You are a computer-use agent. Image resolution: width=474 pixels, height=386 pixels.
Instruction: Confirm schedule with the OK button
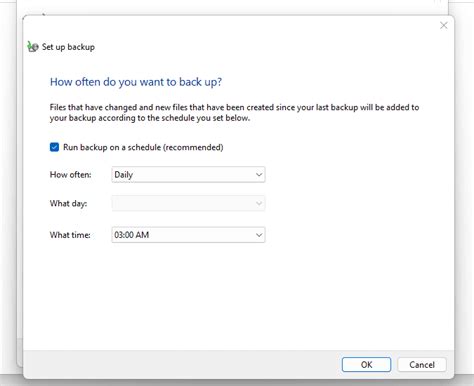point(366,365)
